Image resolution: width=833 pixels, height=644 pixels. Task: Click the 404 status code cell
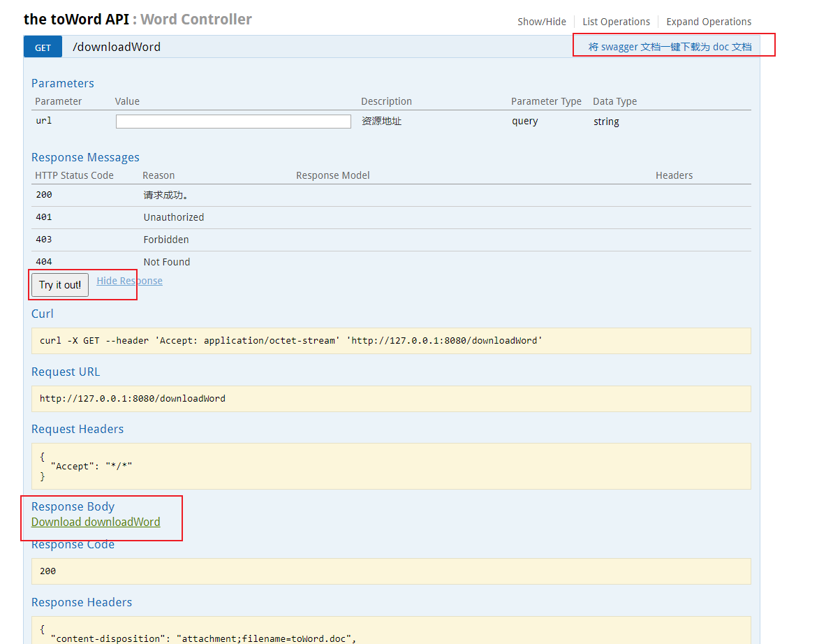coord(44,262)
